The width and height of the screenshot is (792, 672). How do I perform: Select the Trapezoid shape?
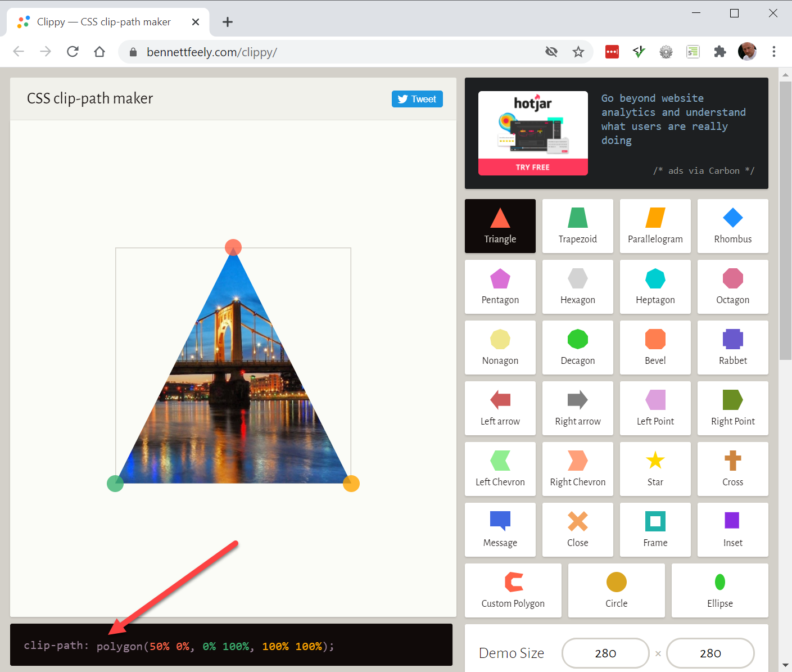point(577,226)
